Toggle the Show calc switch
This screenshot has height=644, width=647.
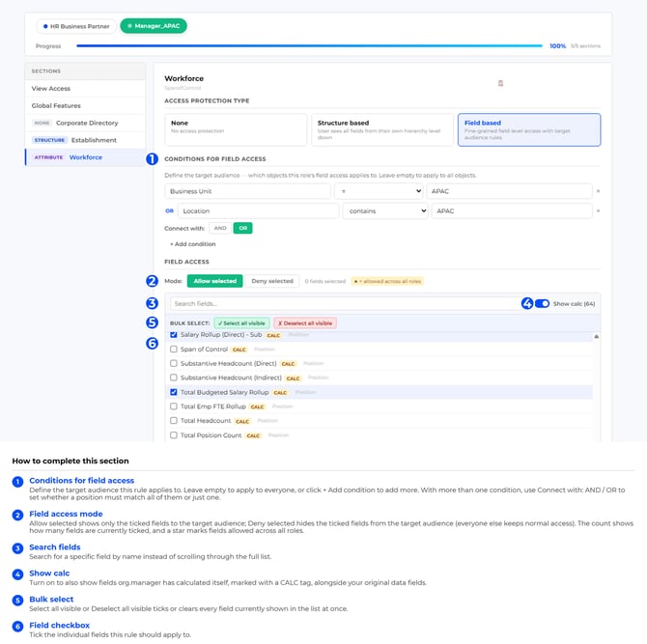point(542,303)
